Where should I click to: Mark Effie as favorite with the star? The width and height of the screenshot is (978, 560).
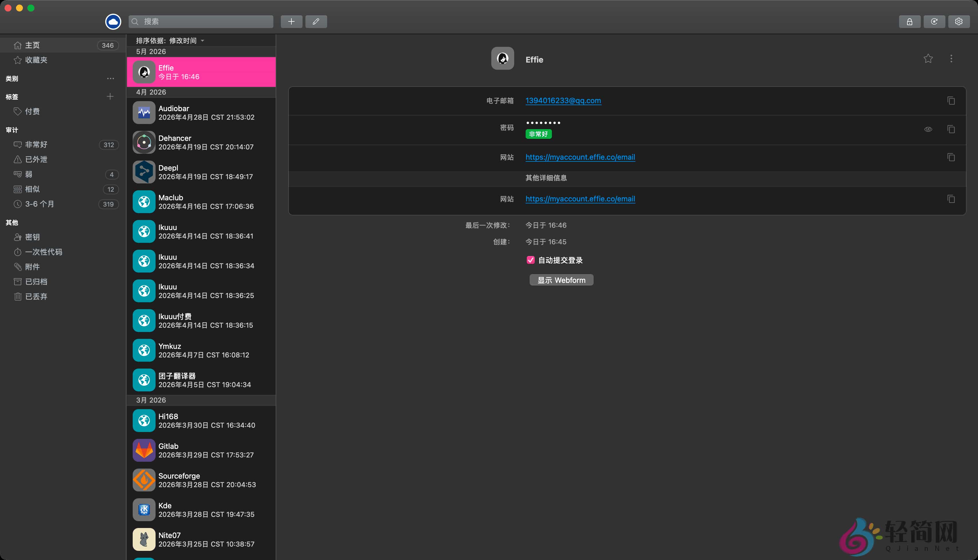coord(928,59)
